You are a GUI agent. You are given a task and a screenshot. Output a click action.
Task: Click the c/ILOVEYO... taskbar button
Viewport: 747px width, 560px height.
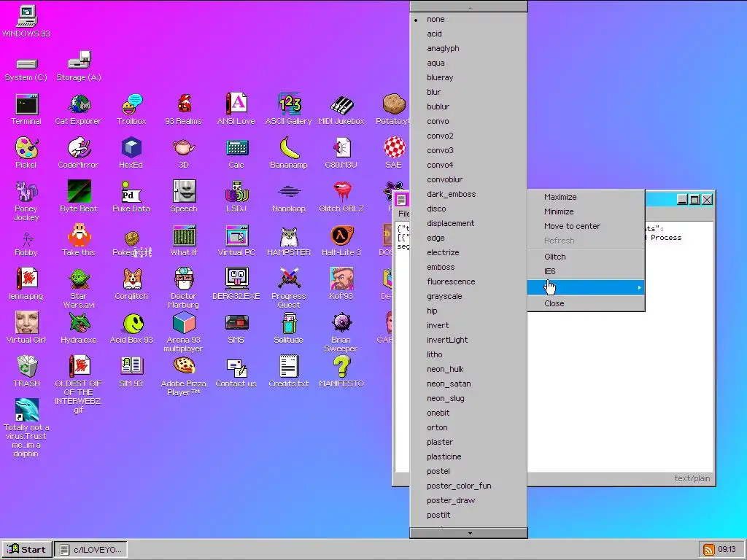pos(90,550)
